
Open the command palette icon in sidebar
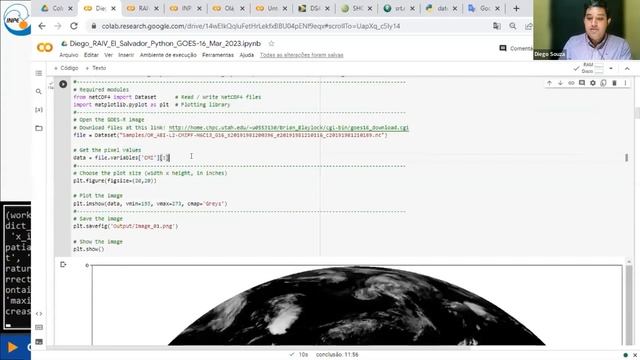(x=39, y=327)
